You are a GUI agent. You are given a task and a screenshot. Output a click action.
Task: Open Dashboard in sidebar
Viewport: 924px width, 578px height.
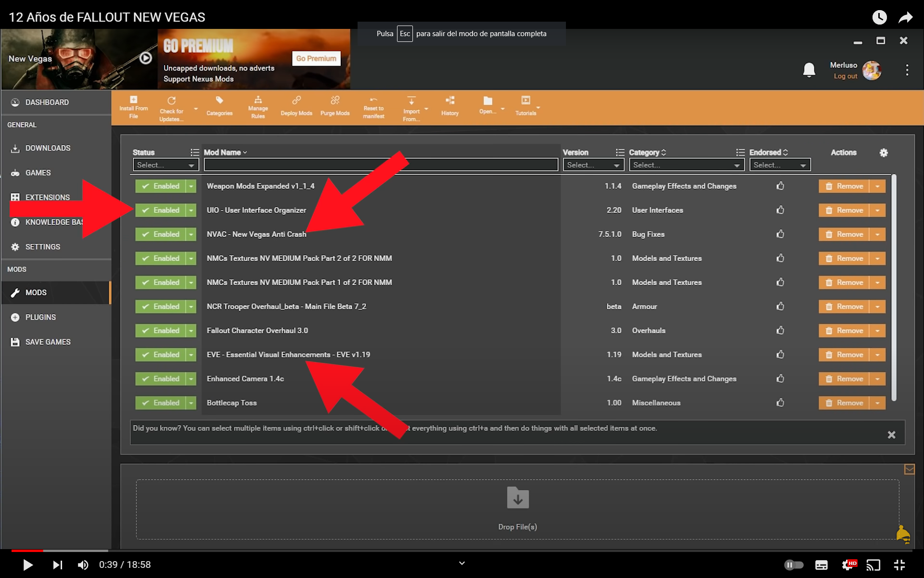56,102
